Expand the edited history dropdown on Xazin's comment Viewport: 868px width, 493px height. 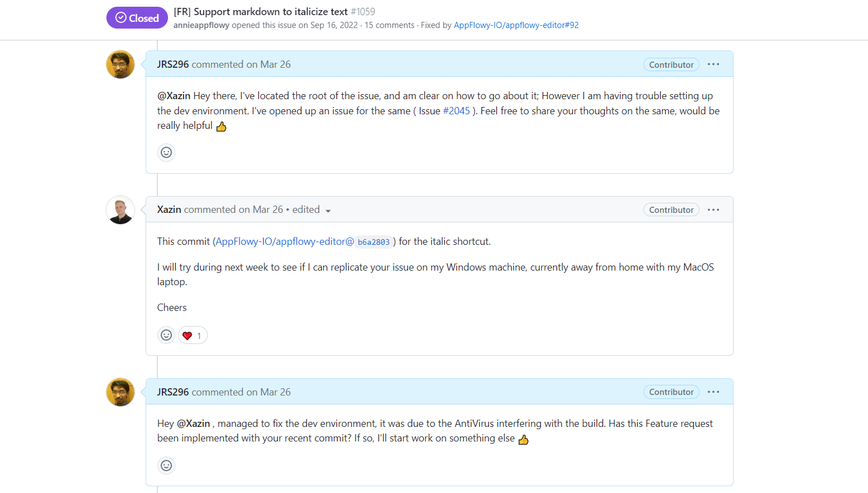[x=312, y=210]
